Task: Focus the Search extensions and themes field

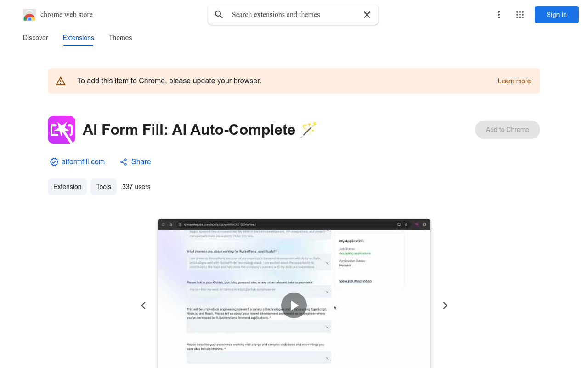Action: pos(293,15)
